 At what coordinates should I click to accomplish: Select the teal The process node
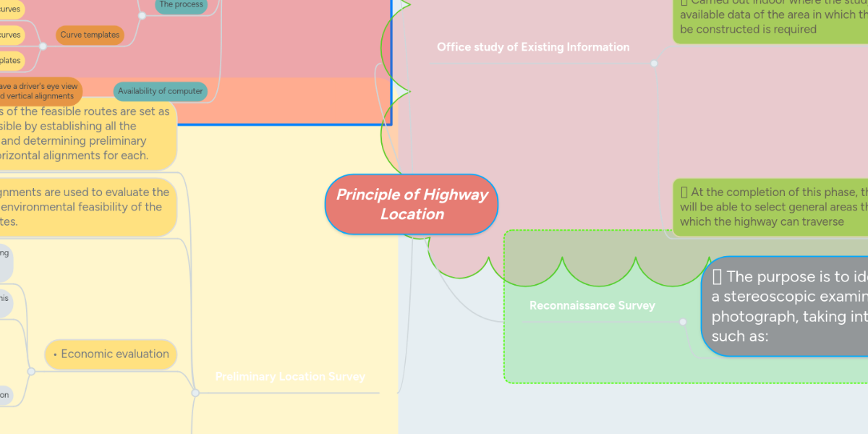point(180,5)
